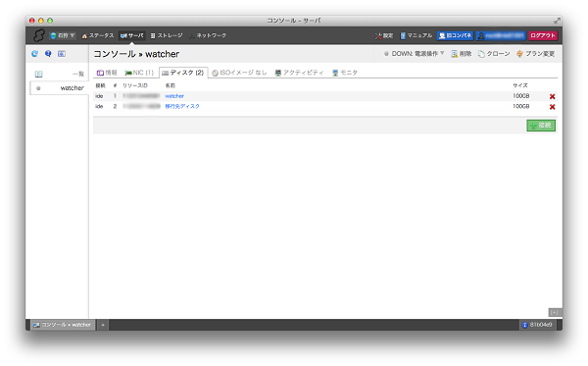Switch to the アクティビティ tab
The width and height of the screenshot is (588, 366).
tap(299, 73)
